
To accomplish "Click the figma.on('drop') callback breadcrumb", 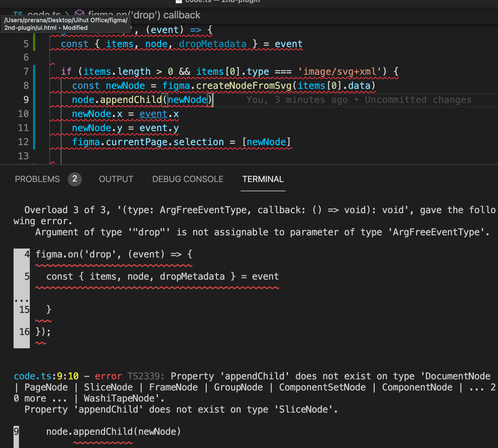I will (x=144, y=15).
